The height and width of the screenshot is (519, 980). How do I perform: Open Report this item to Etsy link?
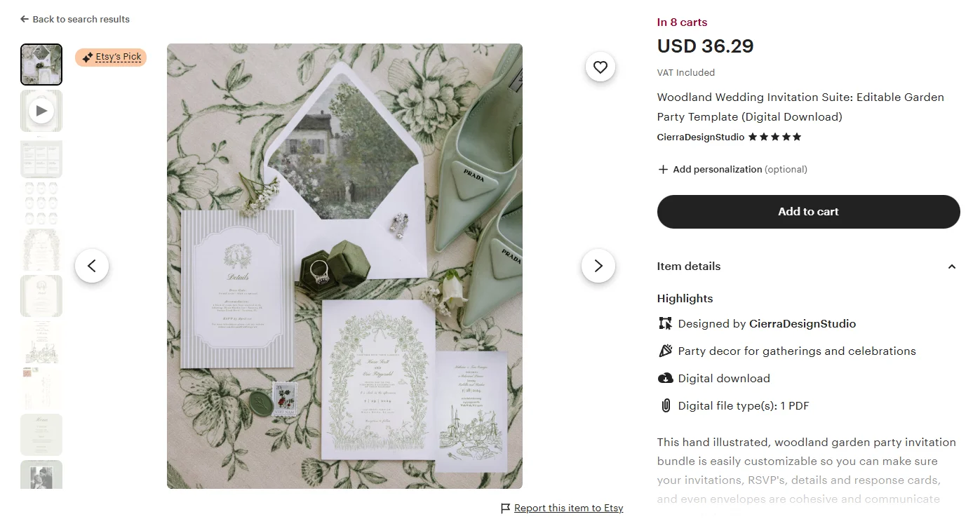tap(568, 508)
